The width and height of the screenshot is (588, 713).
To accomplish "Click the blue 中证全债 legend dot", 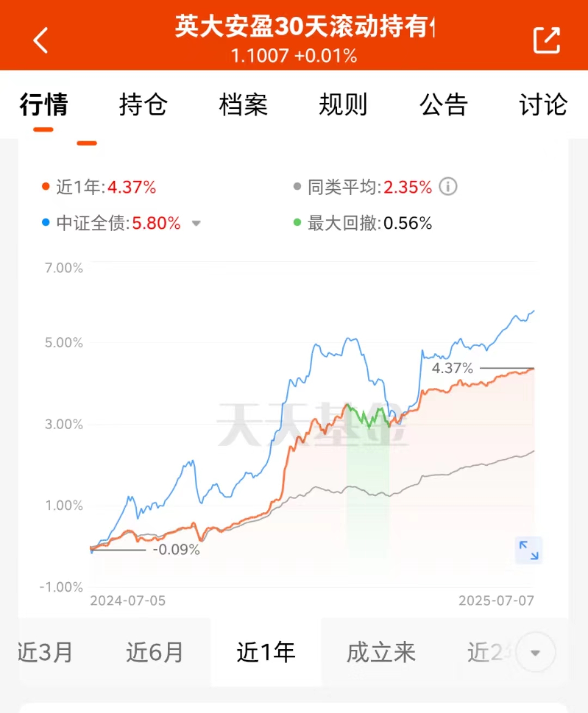I will 46,223.
